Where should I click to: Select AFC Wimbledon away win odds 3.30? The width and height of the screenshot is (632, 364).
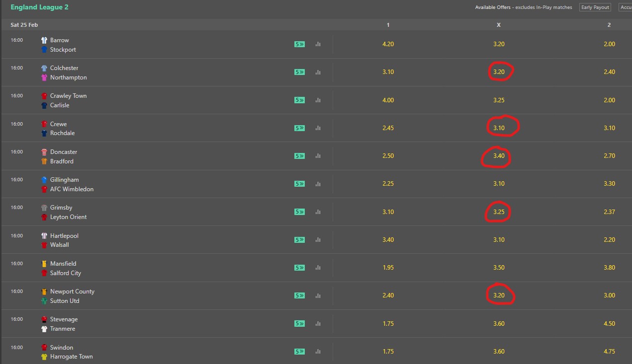[609, 184]
